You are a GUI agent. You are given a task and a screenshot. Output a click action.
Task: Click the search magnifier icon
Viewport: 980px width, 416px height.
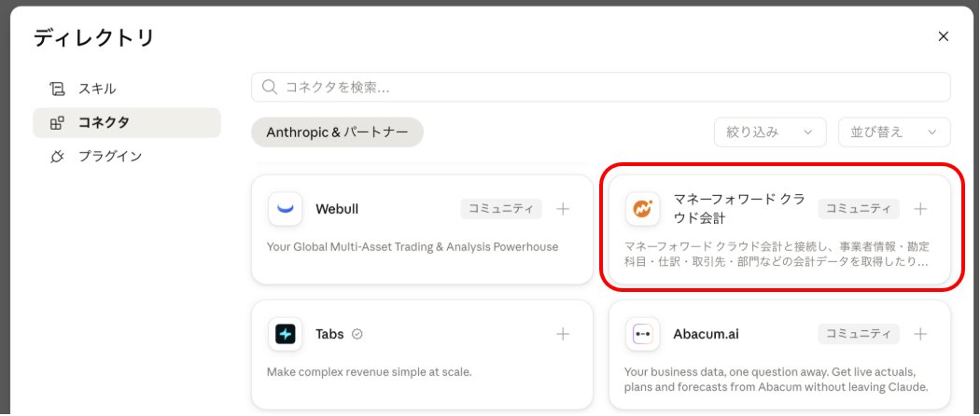click(x=270, y=87)
